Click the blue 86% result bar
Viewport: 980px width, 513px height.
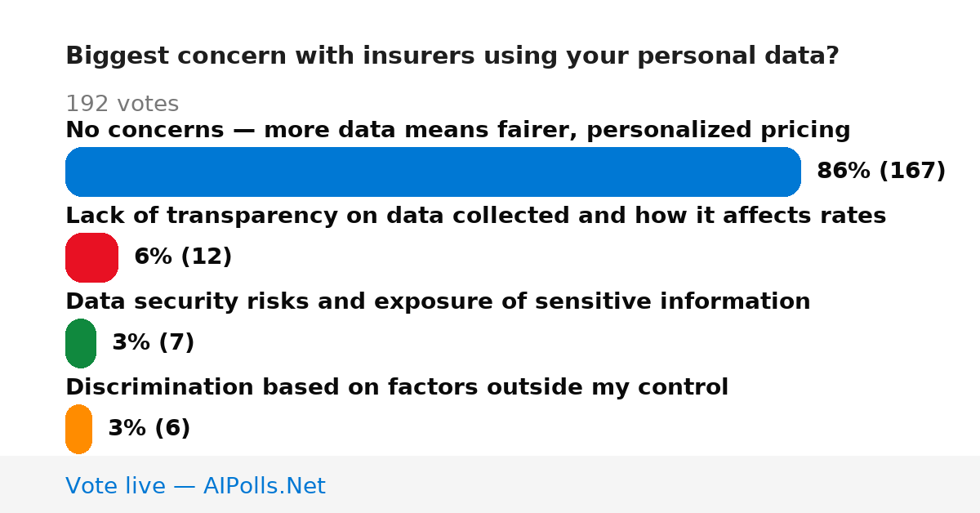pos(433,172)
